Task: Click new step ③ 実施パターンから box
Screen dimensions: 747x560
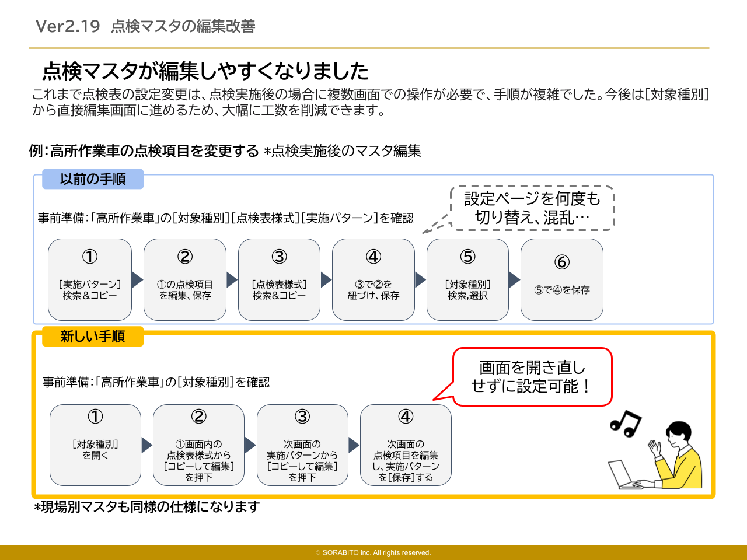Action: (x=302, y=446)
